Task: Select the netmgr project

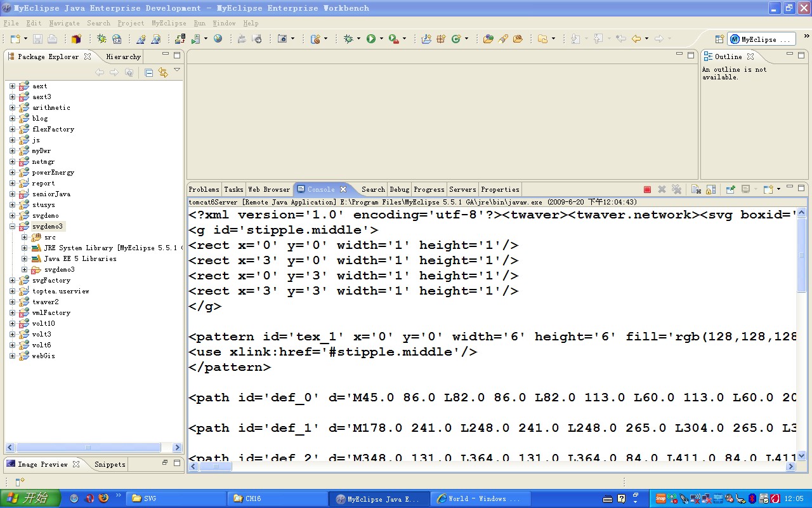Action: coord(43,161)
